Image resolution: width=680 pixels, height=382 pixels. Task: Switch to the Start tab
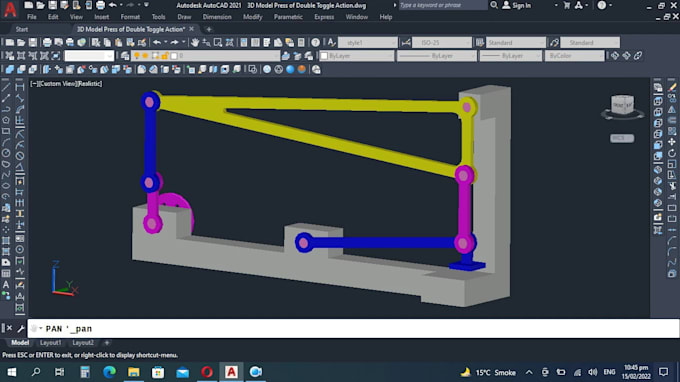[22, 29]
